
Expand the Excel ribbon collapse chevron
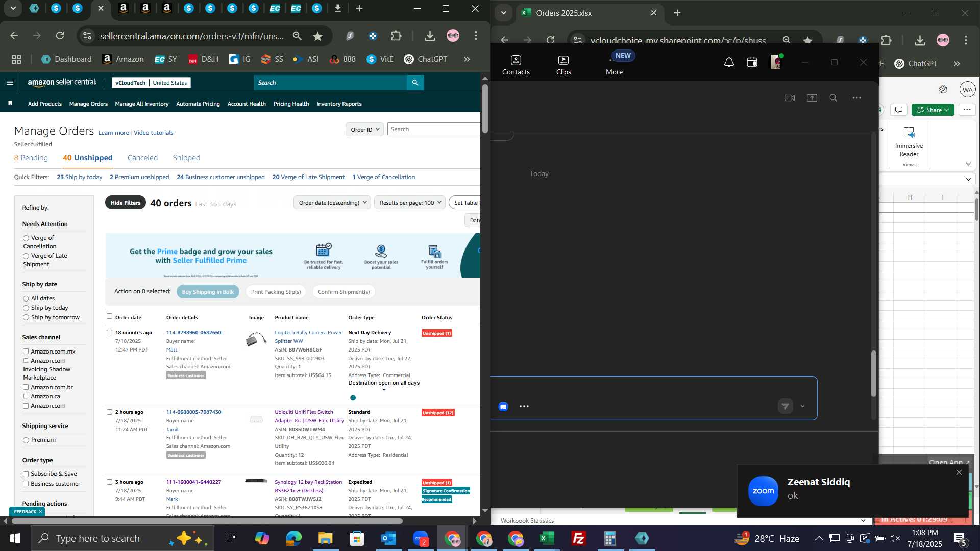coord(968,164)
